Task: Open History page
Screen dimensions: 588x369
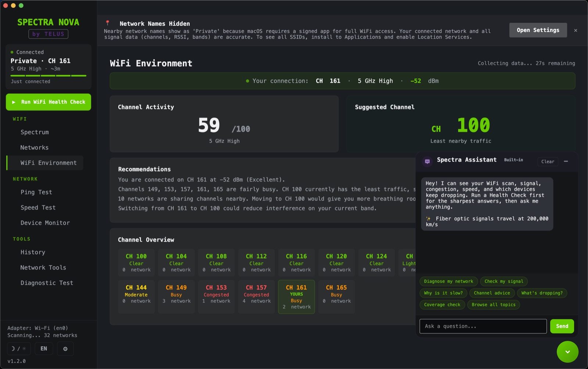Action: 33,252
